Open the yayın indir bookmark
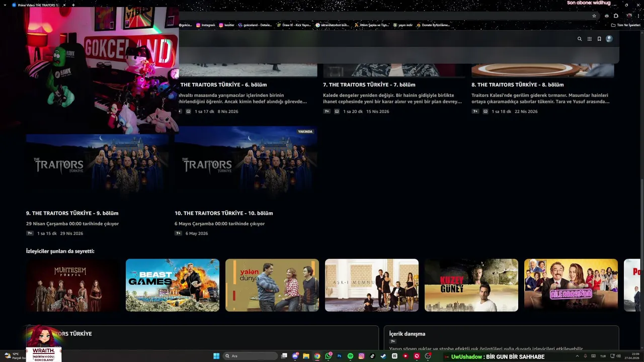Image resolution: width=644 pixels, height=362 pixels. click(x=403, y=25)
